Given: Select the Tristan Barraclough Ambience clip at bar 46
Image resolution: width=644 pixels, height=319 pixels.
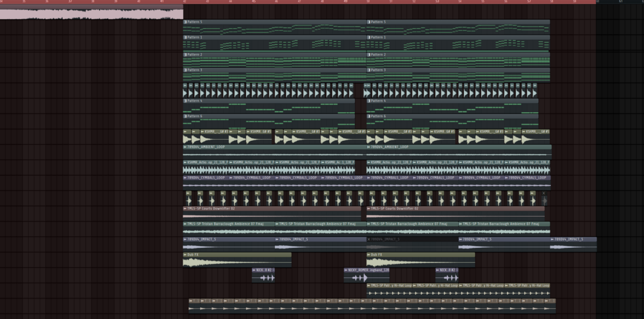Looking at the screenshot, I should tap(321, 229).
